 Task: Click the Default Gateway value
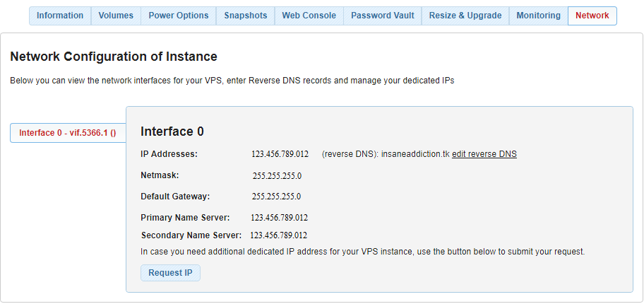(x=276, y=197)
